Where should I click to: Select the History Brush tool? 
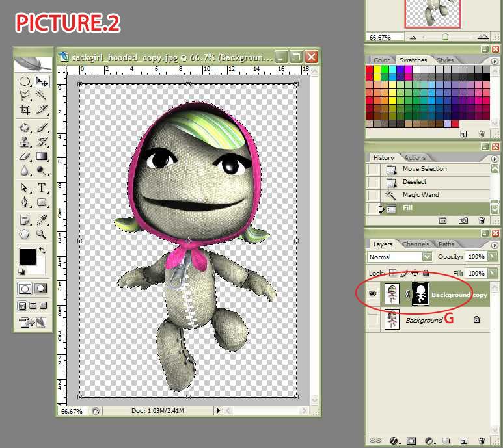(x=42, y=142)
